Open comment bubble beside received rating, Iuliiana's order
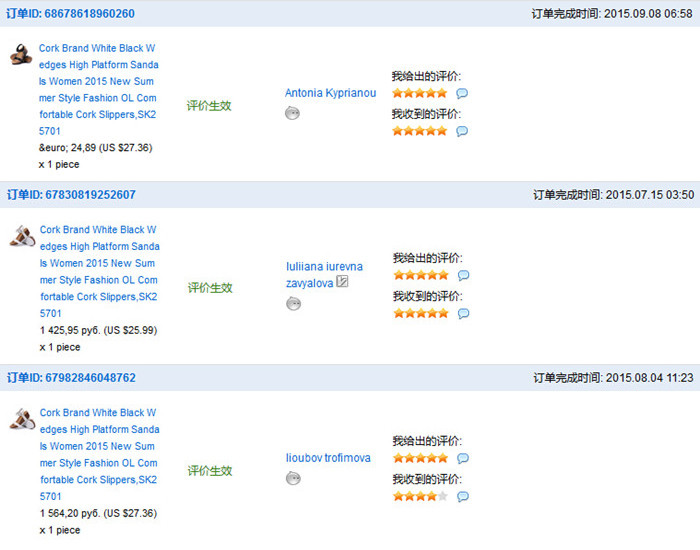The width and height of the screenshot is (700, 550). click(463, 313)
